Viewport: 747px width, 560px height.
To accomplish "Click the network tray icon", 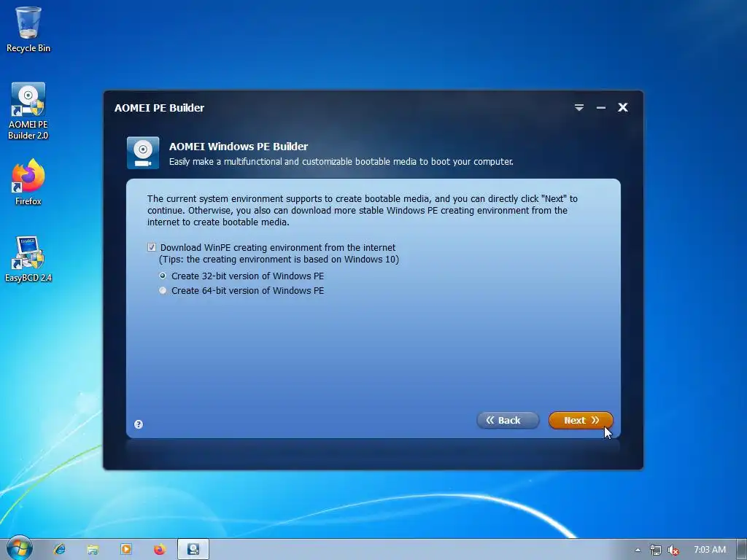I will point(656,550).
